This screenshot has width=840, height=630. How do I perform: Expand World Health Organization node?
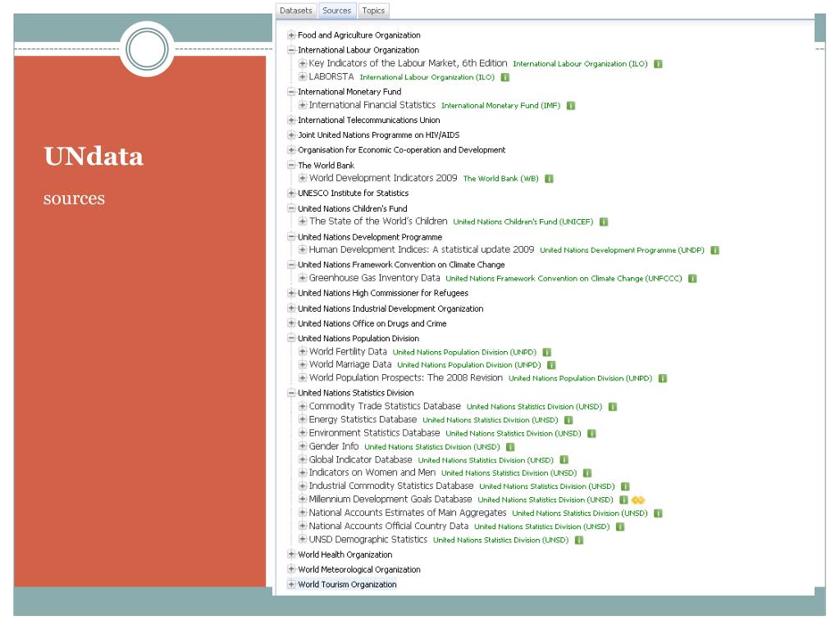click(291, 555)
